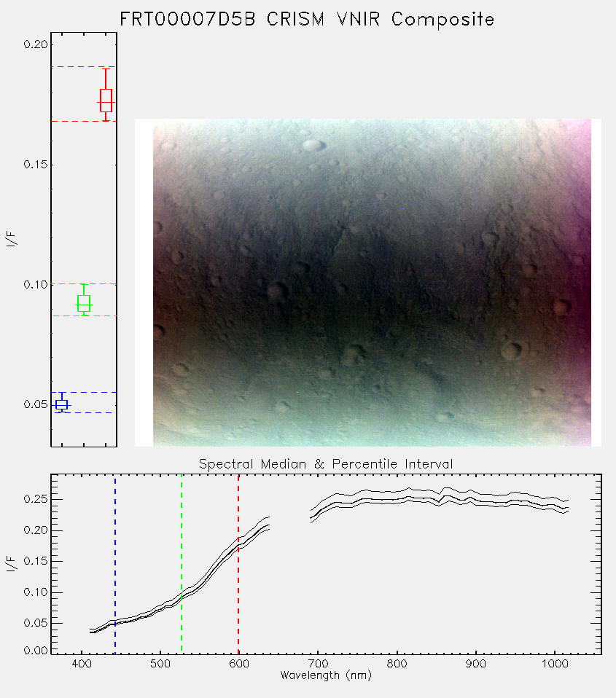Click the Wavelength (nm) axis label

click(326, 675)
